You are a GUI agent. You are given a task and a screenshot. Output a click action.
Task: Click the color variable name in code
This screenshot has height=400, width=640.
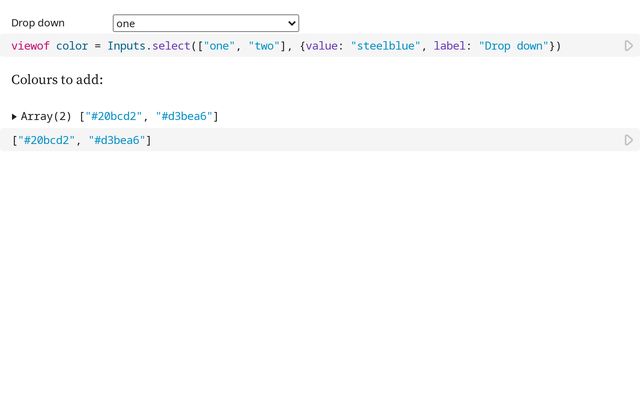(72, 46)
